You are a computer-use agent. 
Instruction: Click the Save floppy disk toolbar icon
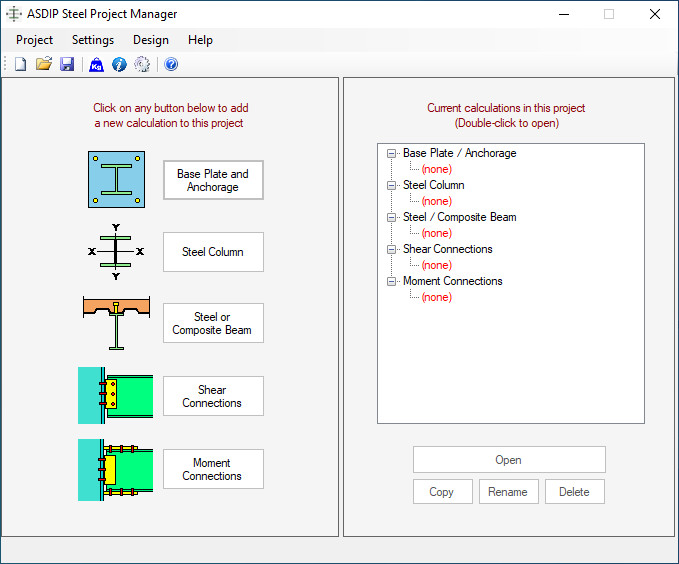67,65
